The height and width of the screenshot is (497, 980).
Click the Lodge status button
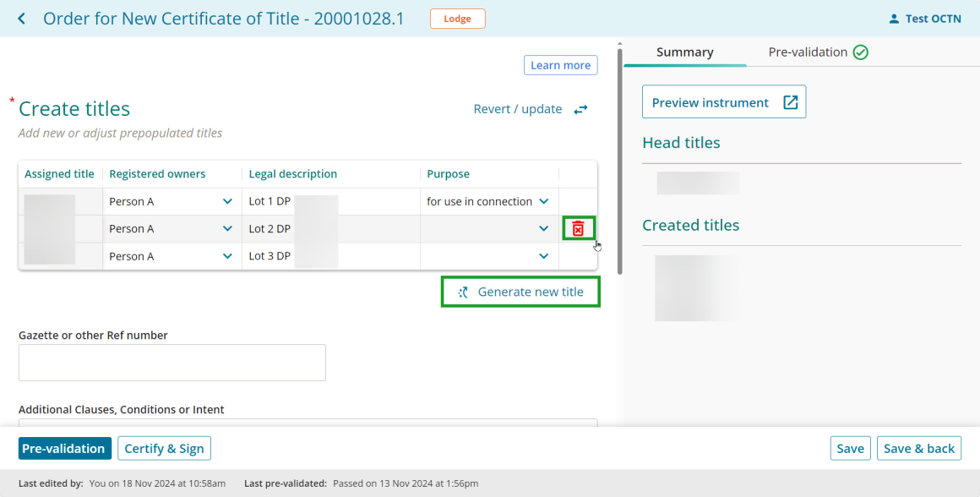pos(458,19)
